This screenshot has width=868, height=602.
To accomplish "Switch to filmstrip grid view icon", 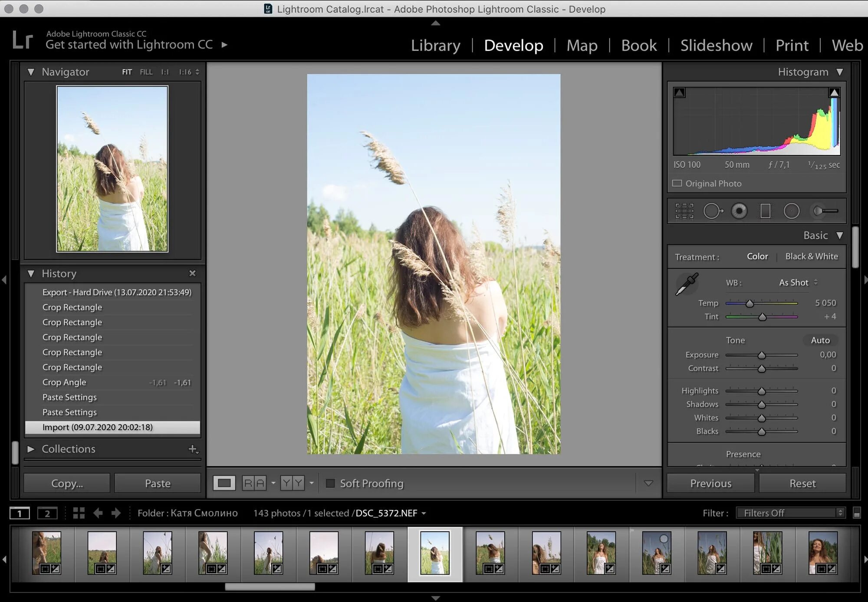I will 79,513.
